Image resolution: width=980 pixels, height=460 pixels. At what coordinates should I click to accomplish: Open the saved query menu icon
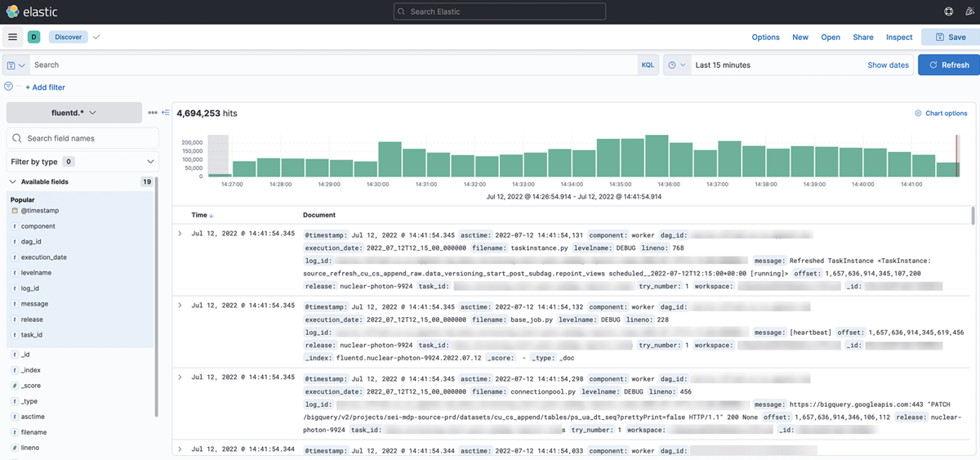point(16,65)
